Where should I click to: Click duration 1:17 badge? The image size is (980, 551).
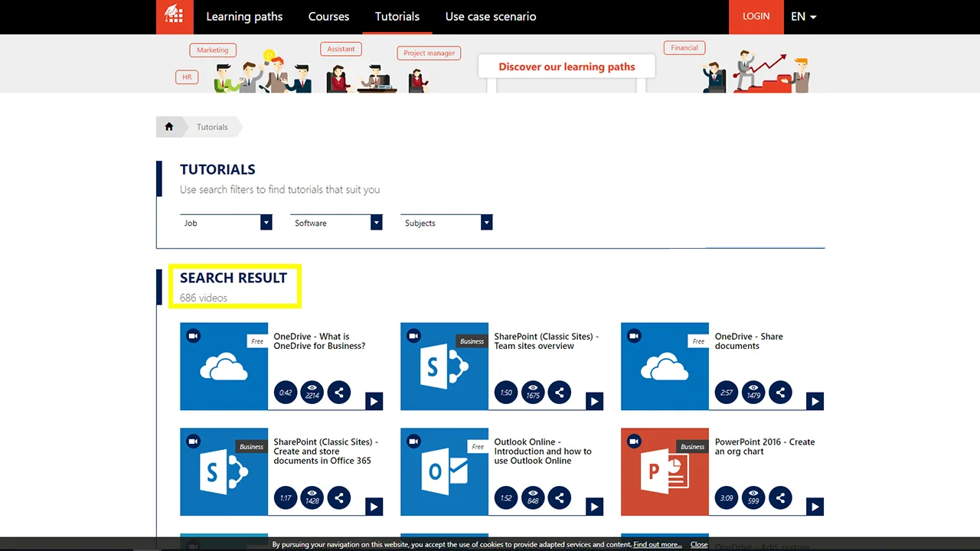pyautogui.click(x=286, y=498)
